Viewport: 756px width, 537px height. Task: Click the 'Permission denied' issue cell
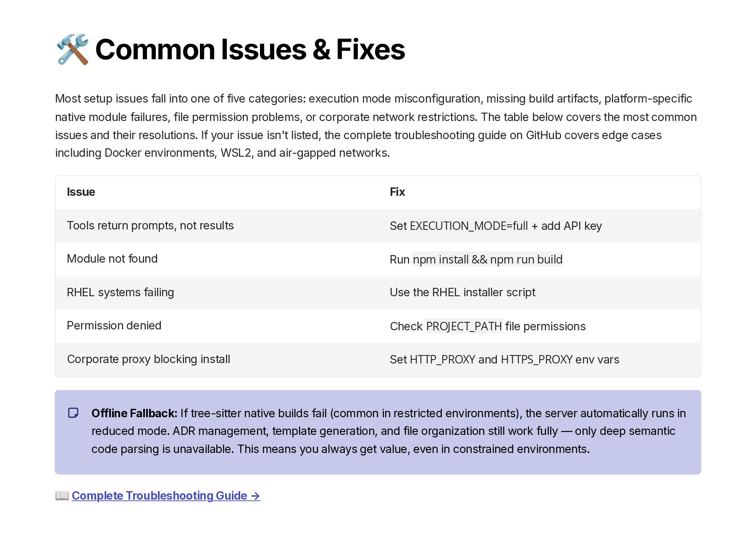coord(217,326)
